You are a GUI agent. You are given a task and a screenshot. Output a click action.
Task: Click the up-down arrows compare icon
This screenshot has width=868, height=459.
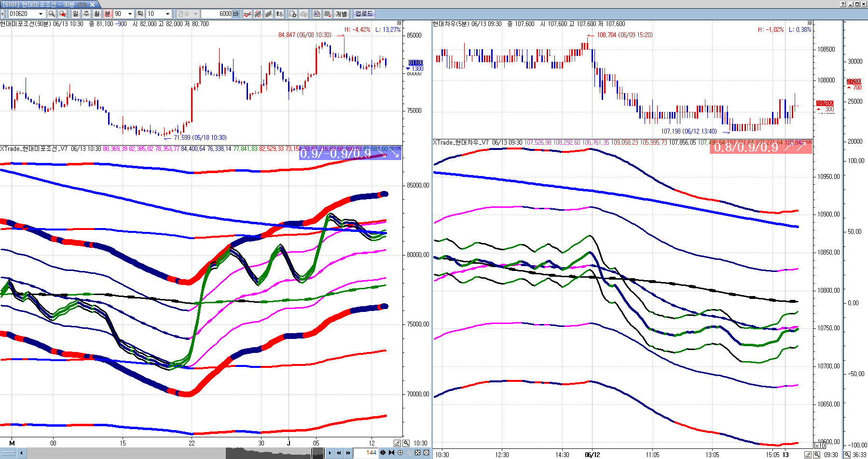pyautogui.click(x=279, y=14)
